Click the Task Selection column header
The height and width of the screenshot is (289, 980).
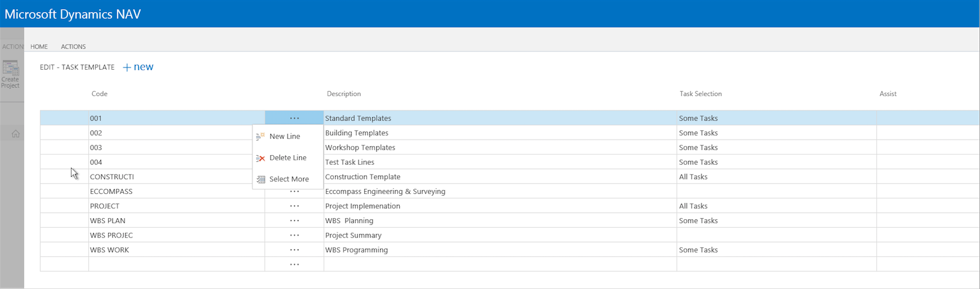pyautogui.click(x=700, y=94)
